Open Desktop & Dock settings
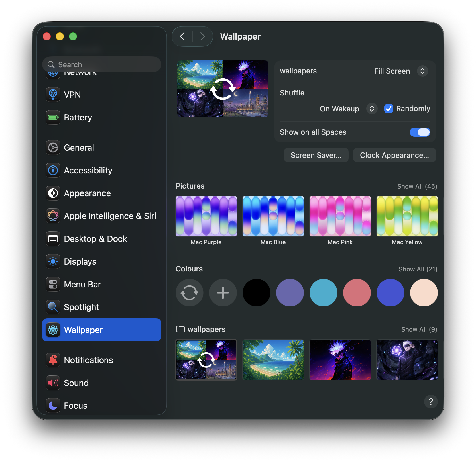Image resolution: width=476 pixels, height=462 pixels. [x=102, y=239]
